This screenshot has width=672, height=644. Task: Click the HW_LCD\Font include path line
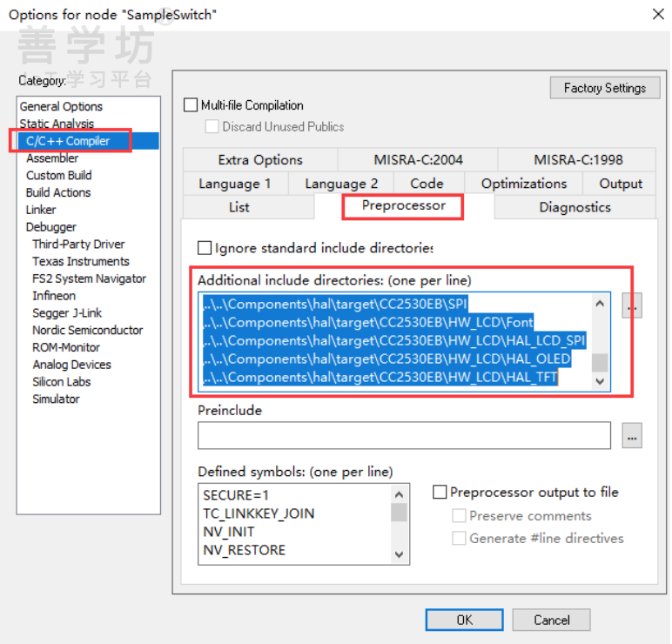[368, 322]
